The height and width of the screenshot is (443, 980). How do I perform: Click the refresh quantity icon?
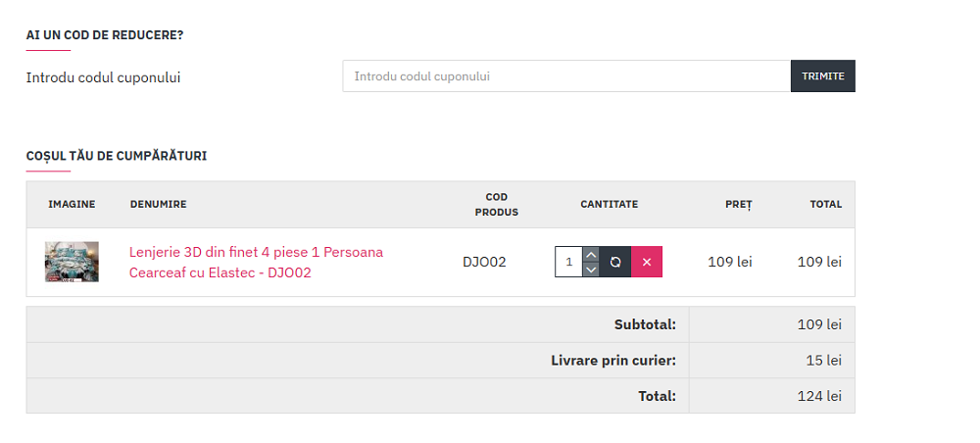click(615, 262)
